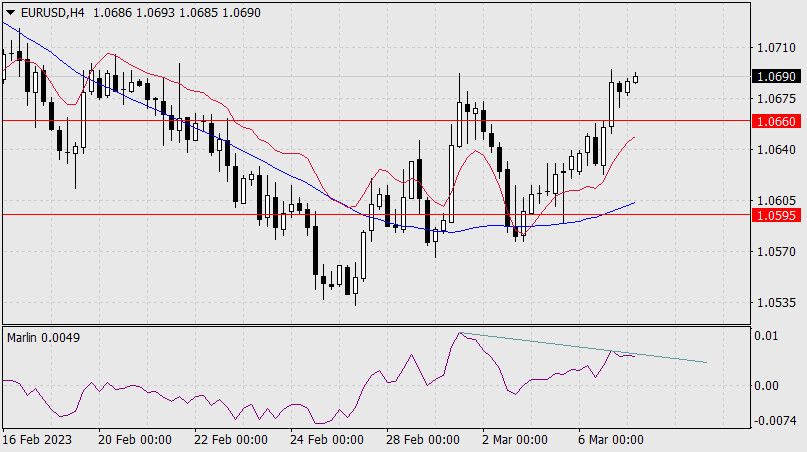Select the horizontal red line at 1.0660
This screenshot has width=807, height=452.
[x=300, y=120]
